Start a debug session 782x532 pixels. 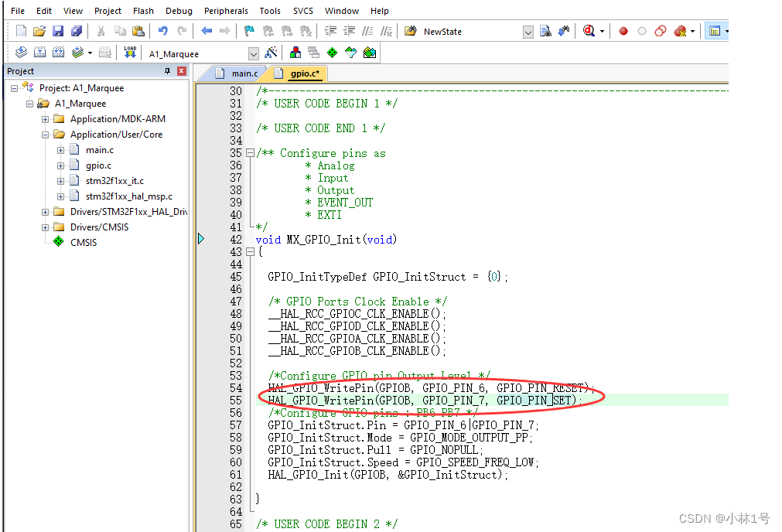[588, 31]
